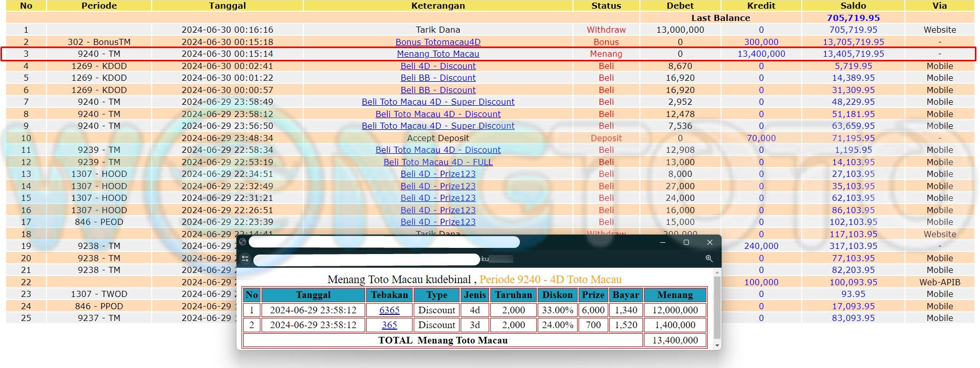980x368 pixels.
Task: Maximize the popup window
Action: click(x=686, y=242)
